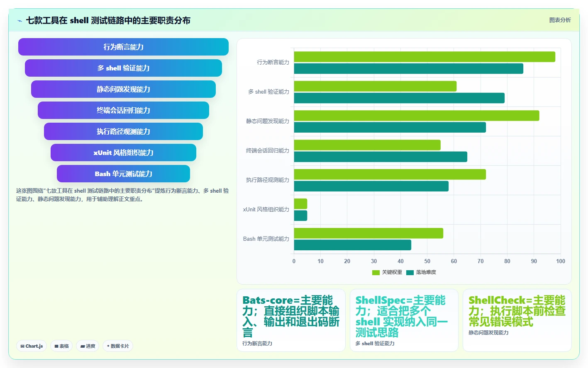The width and height of the screenshot is (588, 368).
Task: Toggle the 落地难度 legend swatch
Action: click(x=410, y=272)
